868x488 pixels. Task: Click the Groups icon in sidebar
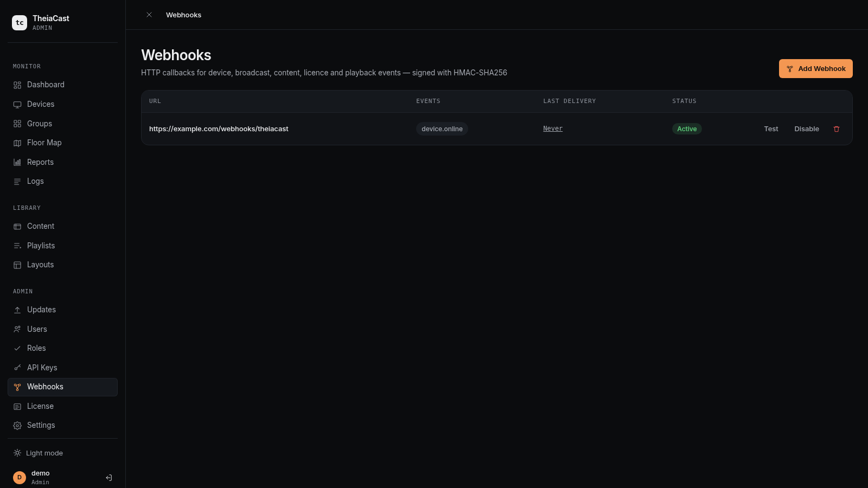(17, 124)
